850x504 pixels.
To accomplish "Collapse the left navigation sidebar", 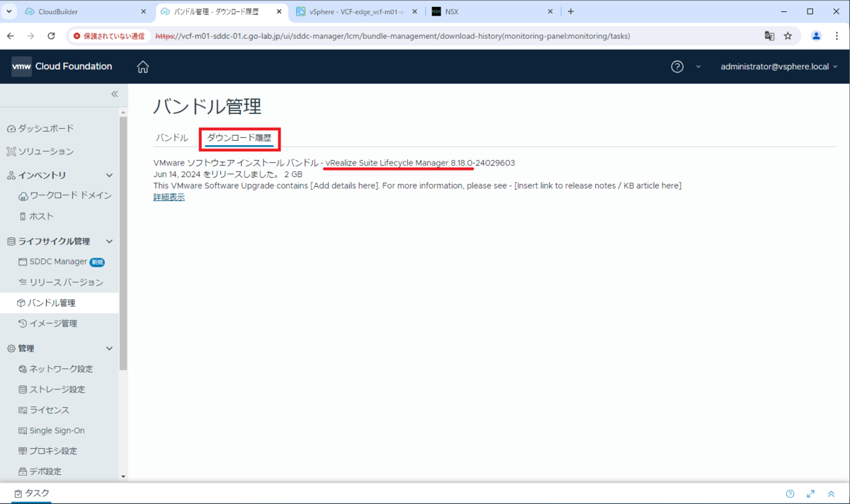I will pyautogui.click(x=115, y=94).
